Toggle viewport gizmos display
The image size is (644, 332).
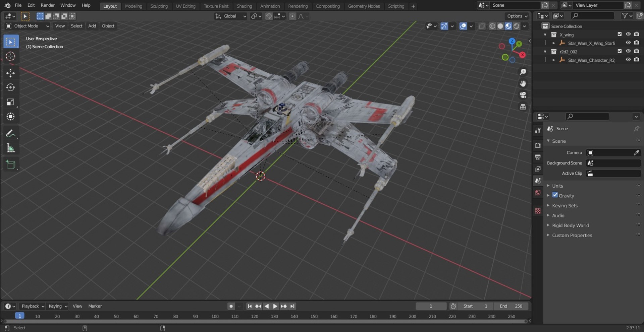tap(444, 26)
